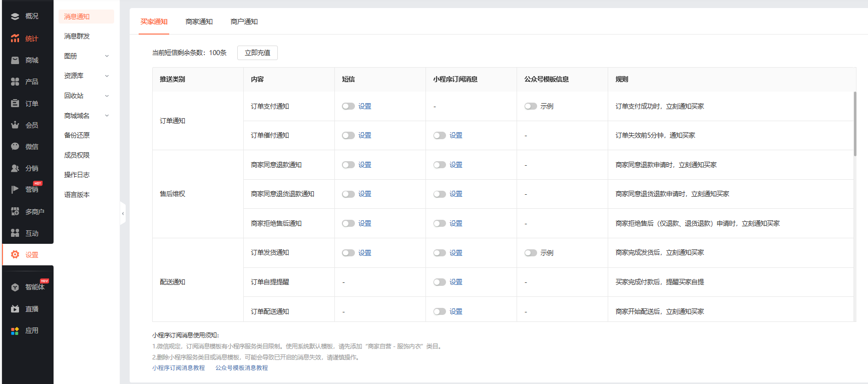Enable official account template toggle for 订单发货通知

click(531, 253)
